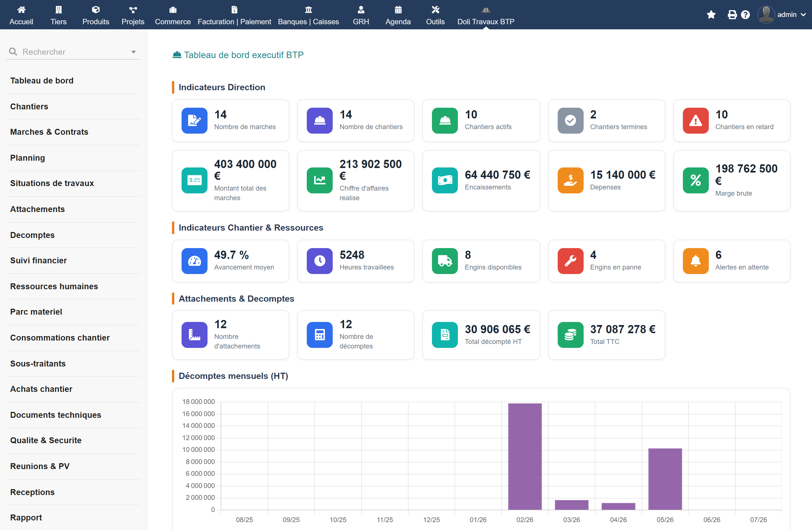Screen dimensions: 812x530
Task: Expand the search box dropdown arrow
Action: click(x=133, y=52)
